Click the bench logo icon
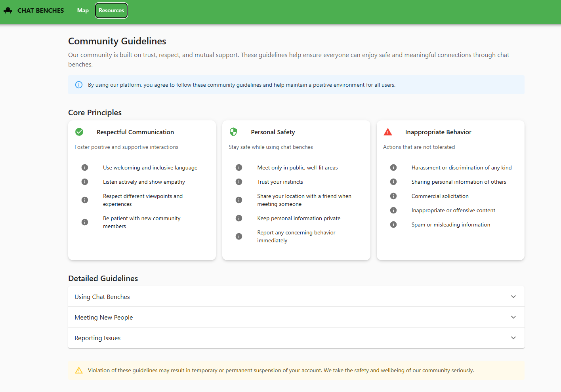561x392 pixels. pos(8,11)
